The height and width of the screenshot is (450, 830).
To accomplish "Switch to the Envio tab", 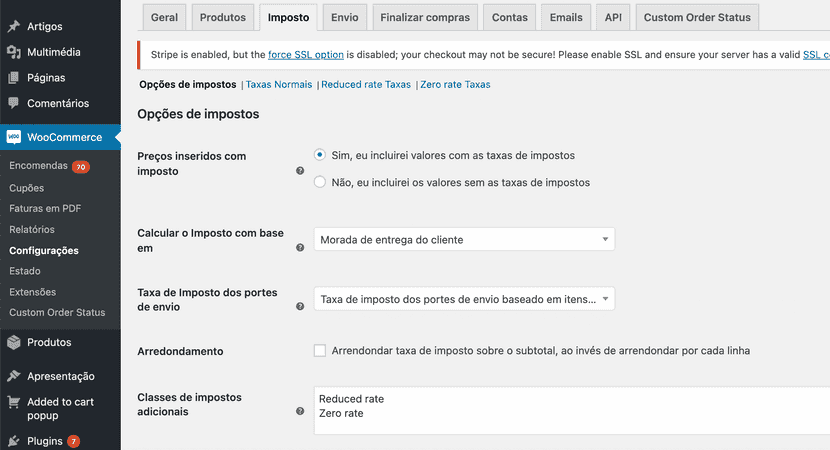I will [344, 17].
